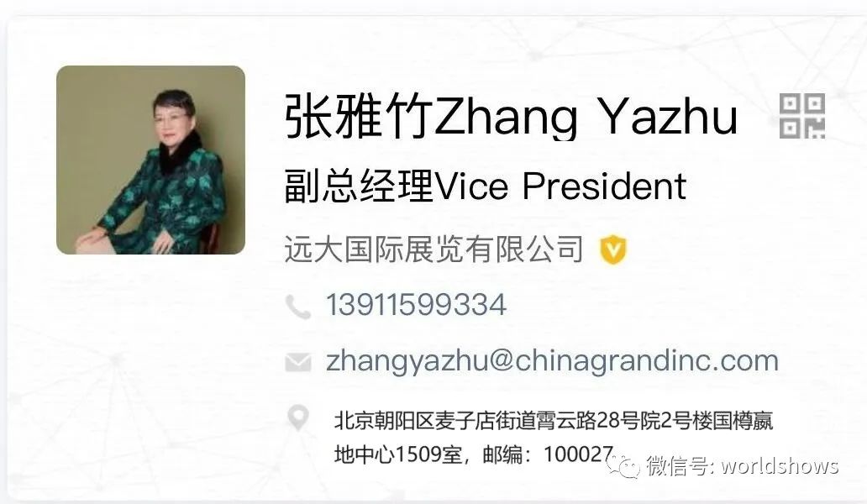Open the profile photo thumbnail
The image size is (867, 504).
point(150,160)
